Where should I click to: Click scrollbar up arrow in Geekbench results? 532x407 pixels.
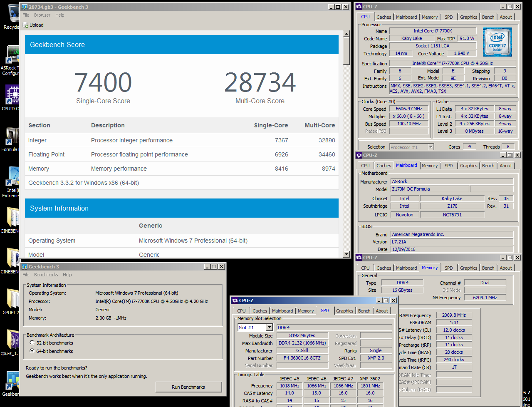pos(347,35)
